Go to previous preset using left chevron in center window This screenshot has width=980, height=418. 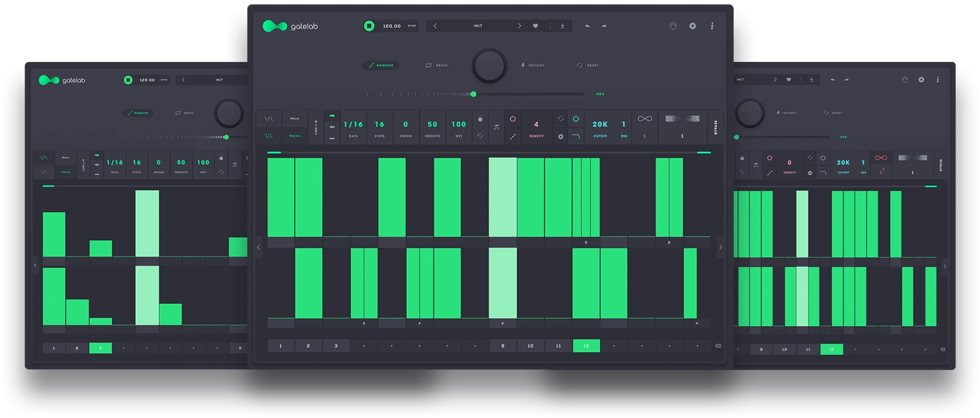(x=435, y=26)
